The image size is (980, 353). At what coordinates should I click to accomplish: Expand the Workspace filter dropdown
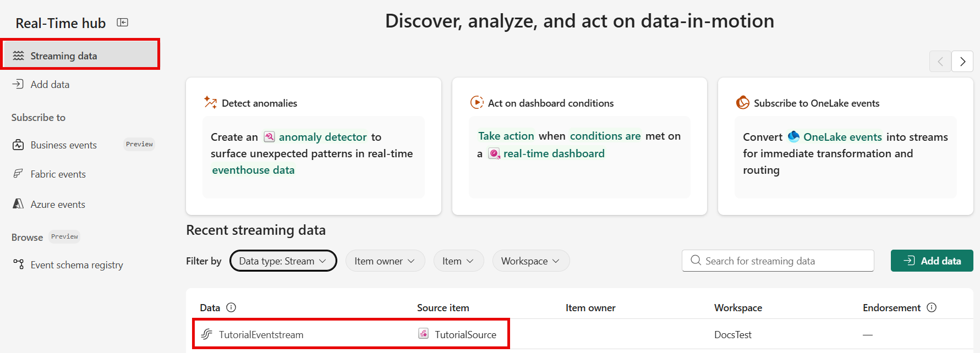click(531, 261)
